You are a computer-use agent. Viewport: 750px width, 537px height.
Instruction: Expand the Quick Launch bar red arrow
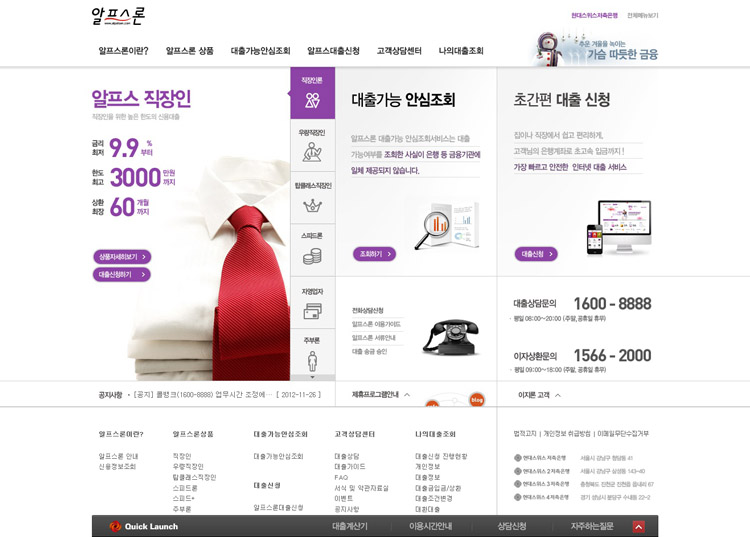point(639,526)
